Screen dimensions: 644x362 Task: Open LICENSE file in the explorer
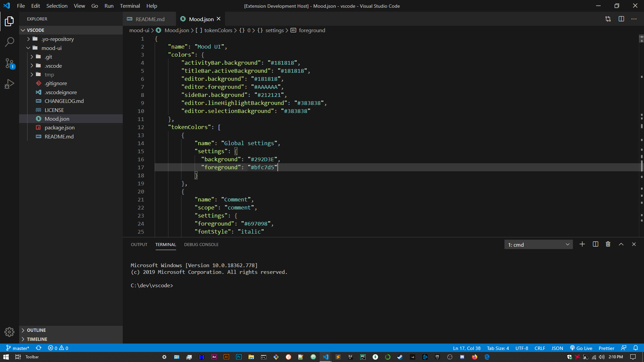click(x=71, y=110)
